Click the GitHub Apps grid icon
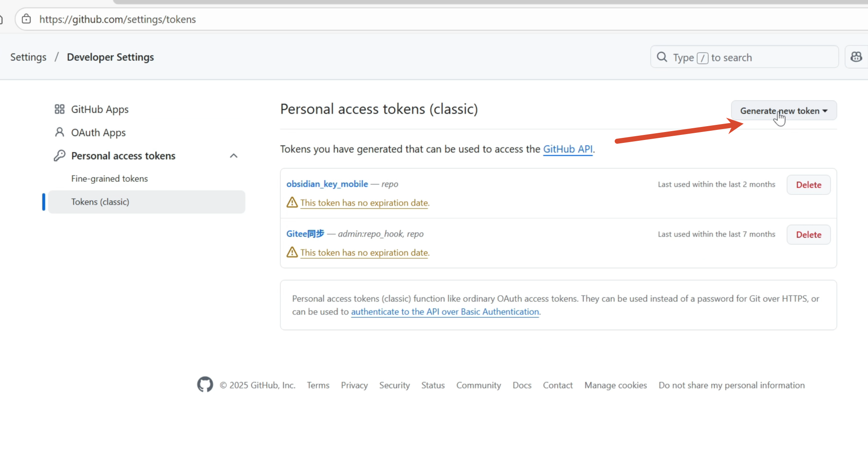The width and height of the screenshot is (868, 453). pyautogui.click(x=59, y=109)
